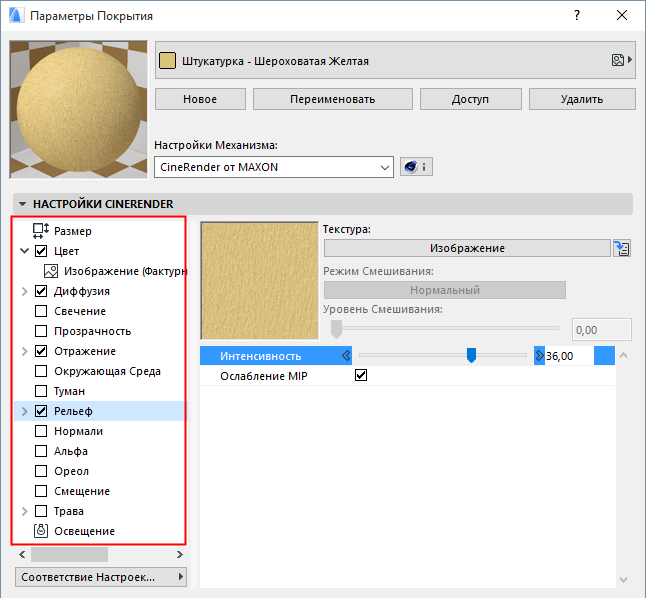Click the Изображение texture button

pyautogui.click(x=467, y=248)
